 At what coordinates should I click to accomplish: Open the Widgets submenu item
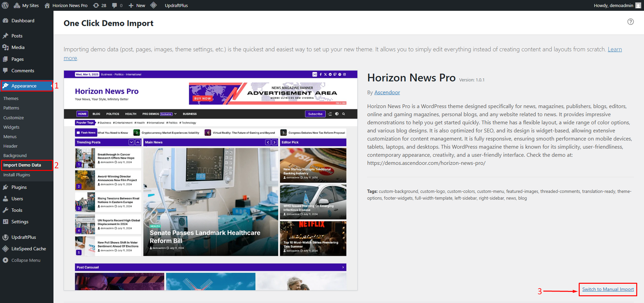(x=11, y=127)
